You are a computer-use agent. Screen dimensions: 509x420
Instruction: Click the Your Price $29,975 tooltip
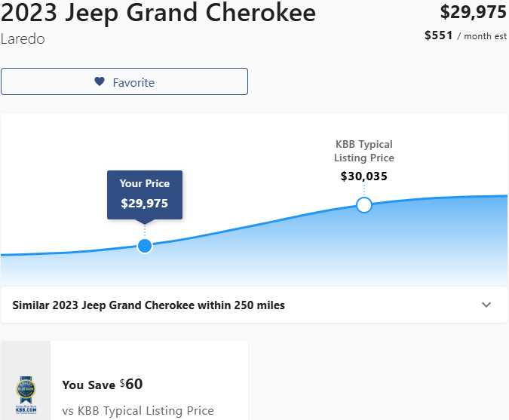145,193
